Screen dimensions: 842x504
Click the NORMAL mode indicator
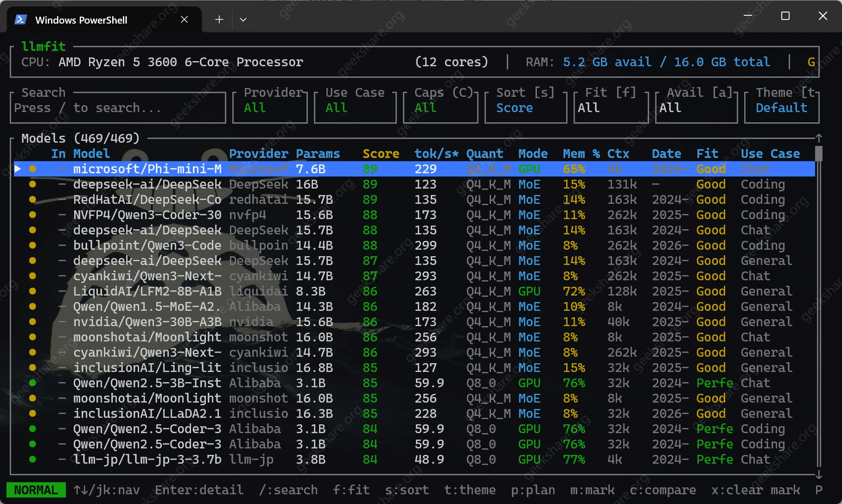point(36,490)
